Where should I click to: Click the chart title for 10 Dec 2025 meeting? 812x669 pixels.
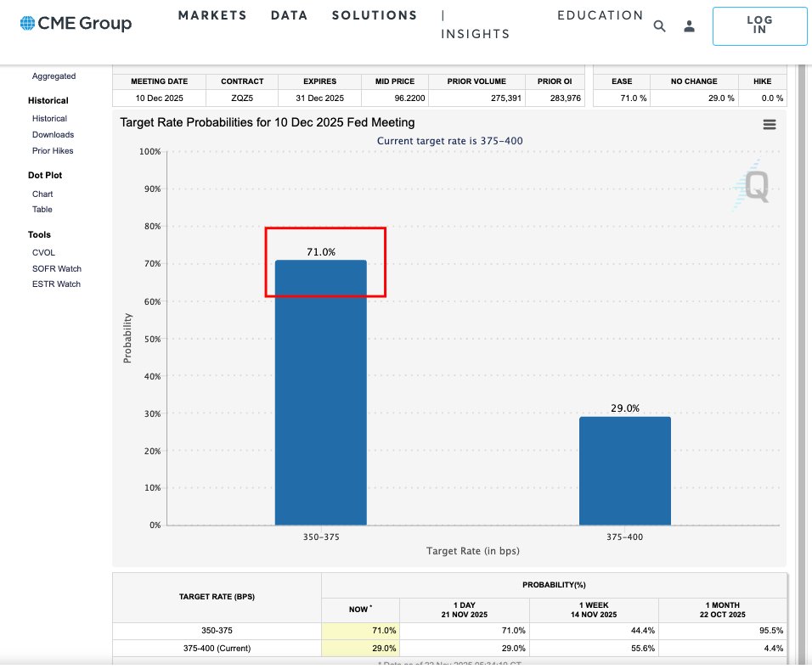[268, 123]
